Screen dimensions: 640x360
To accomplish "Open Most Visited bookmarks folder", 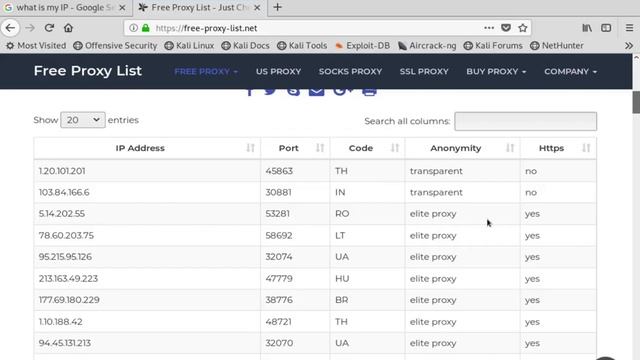I will (x=36, y=46).
